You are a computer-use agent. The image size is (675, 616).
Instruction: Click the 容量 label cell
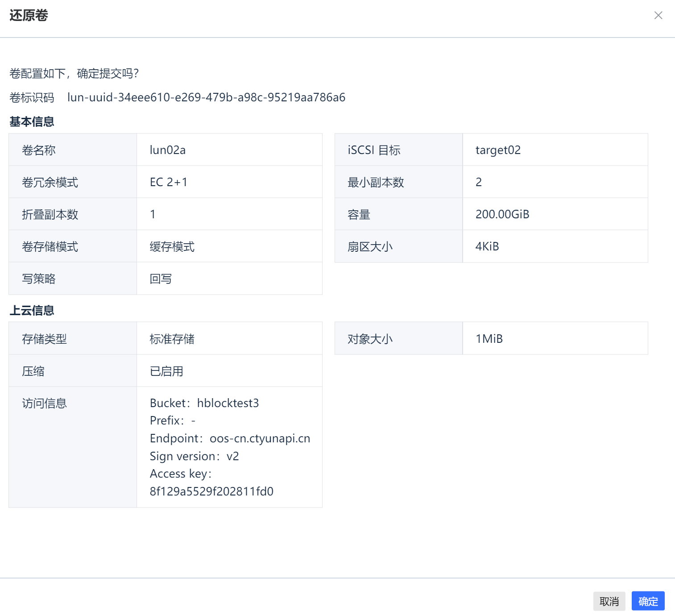pos(399,214)
